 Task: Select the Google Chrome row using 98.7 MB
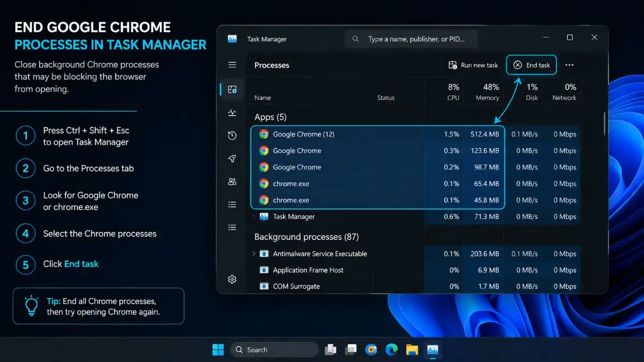pyautogui.click(x=416, y=167)
